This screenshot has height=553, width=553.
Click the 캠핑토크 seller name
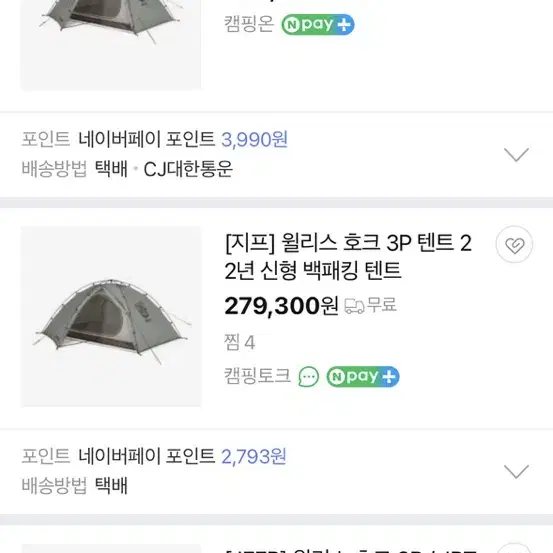pyautogui.click(x=257, y=376)
